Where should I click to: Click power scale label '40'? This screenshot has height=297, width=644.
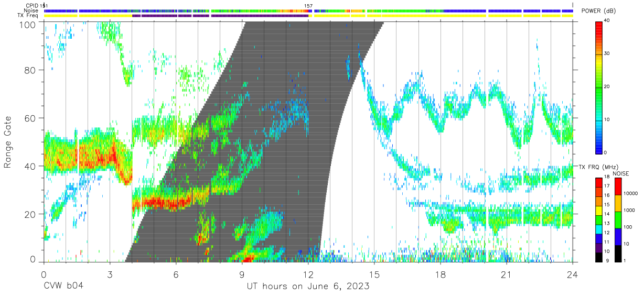tap(607, 21)
